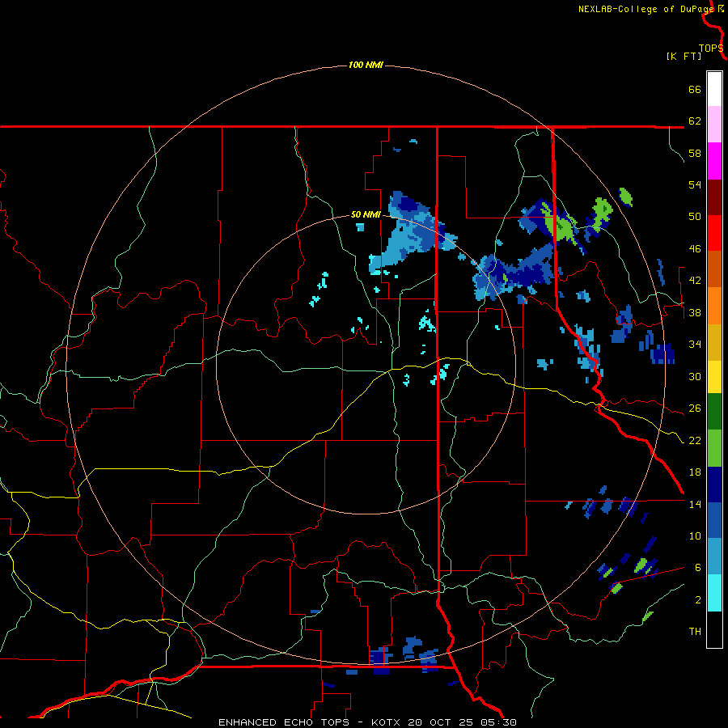Screen dimensions: 728x728
Task: Click the "[K FT]" units label
Action: [684, 56]
